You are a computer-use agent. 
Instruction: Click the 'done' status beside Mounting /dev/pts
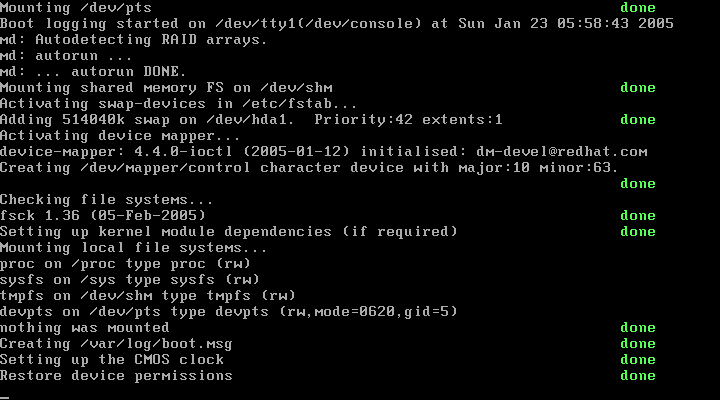point(638,8)
